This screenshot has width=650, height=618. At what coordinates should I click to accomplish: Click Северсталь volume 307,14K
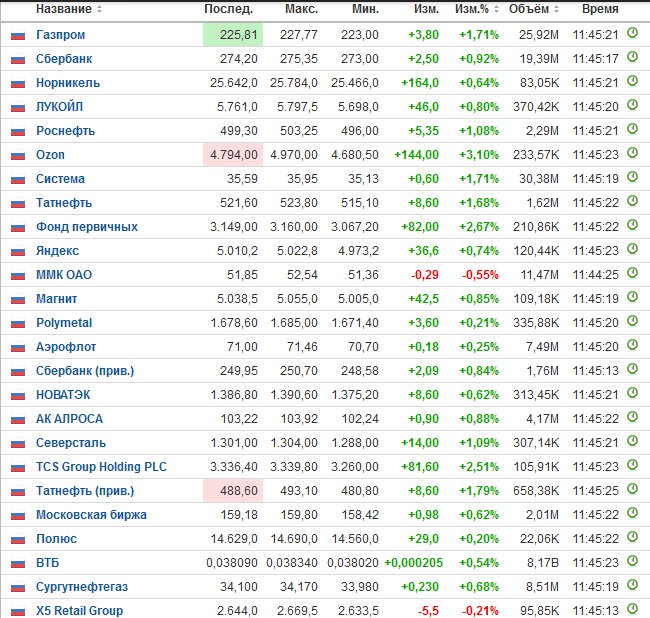click(x=536, y=443)
